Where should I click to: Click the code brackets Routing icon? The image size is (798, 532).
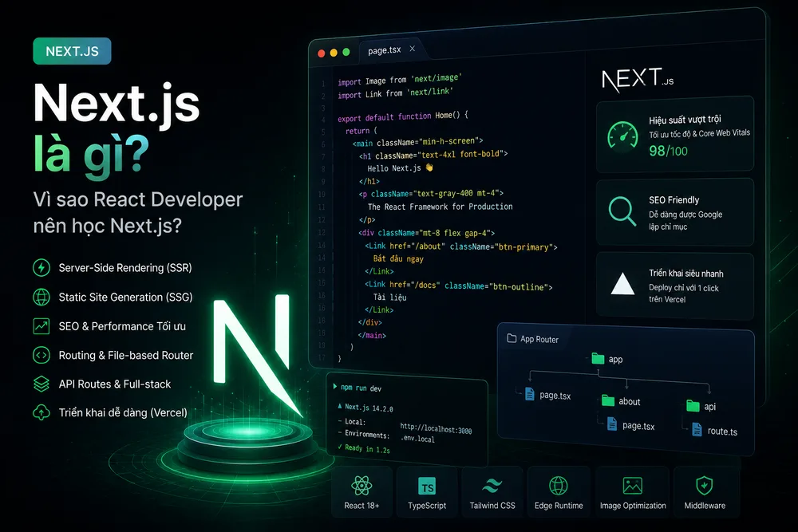click(x=41, y=355)
